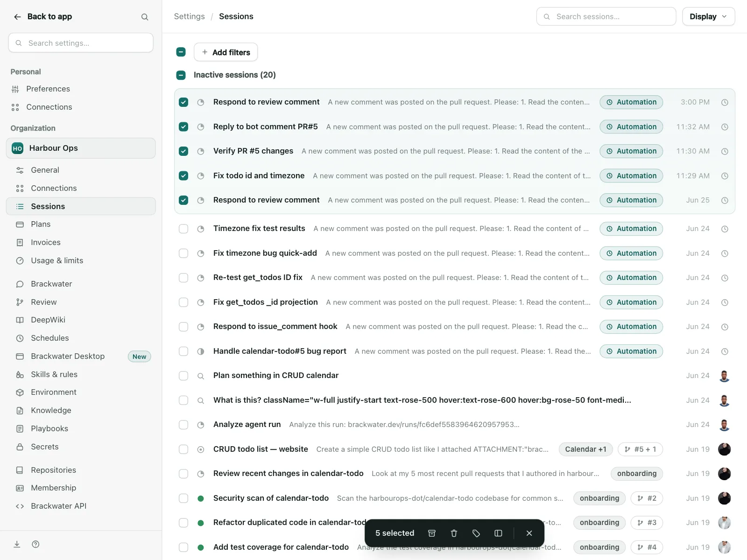Uncheck Reply to bot comment PR#5
The width and height of the screenshot is (747, 560).
[183, 127]
